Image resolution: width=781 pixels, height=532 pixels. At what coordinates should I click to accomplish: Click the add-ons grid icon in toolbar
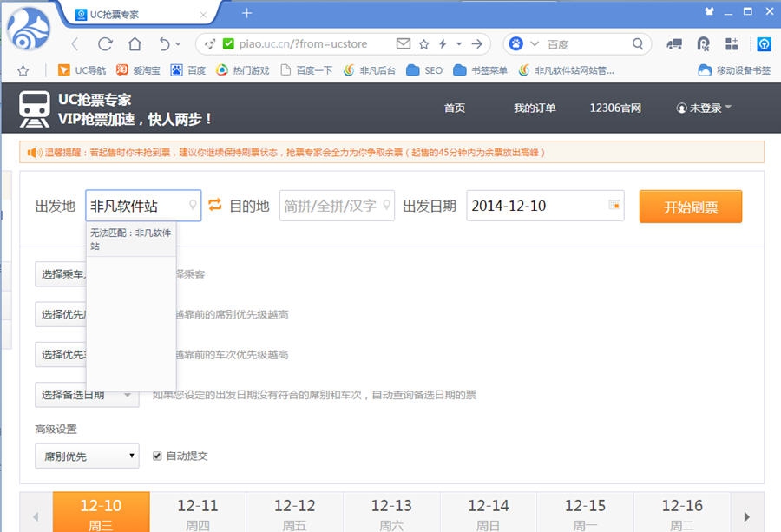coord(732,43)
